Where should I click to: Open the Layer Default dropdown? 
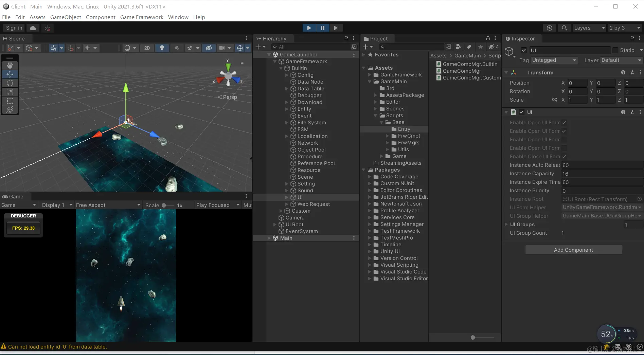click(621, 60)
